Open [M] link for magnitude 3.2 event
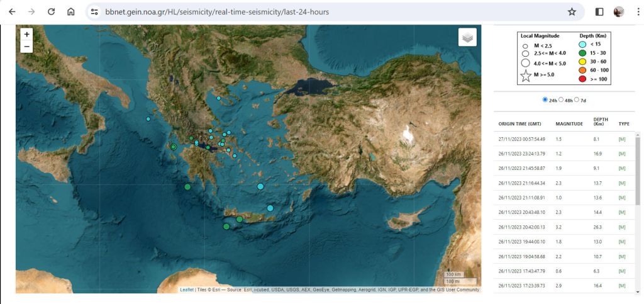Image resolution: width=644 pixels, height=304 pixels. pyautogui.click(x=622, y=227)
